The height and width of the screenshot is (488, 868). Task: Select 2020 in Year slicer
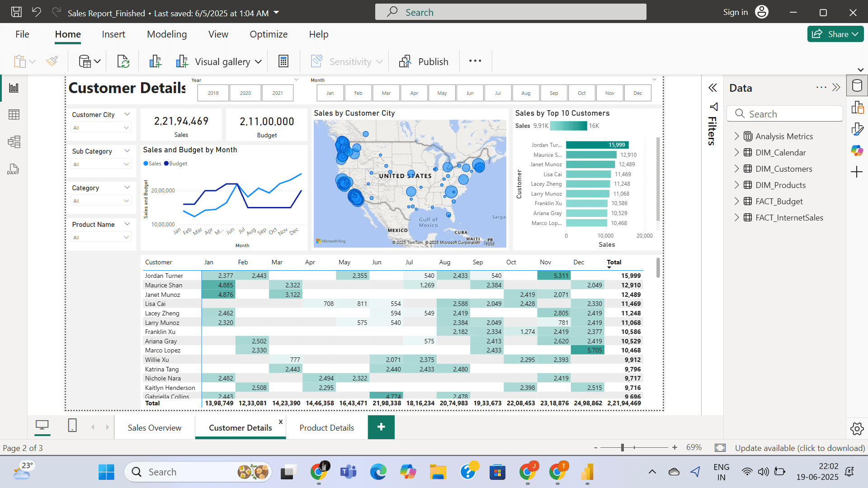coord(245,93)
